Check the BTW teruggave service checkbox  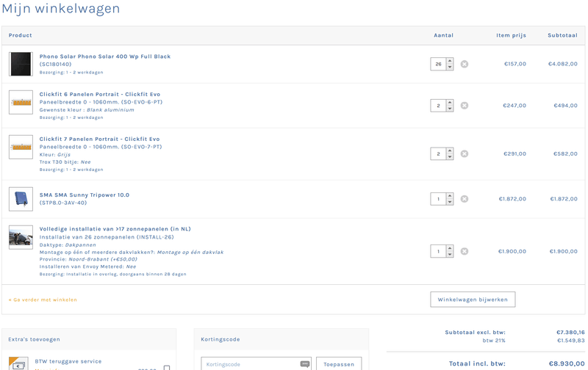point(167,368)
